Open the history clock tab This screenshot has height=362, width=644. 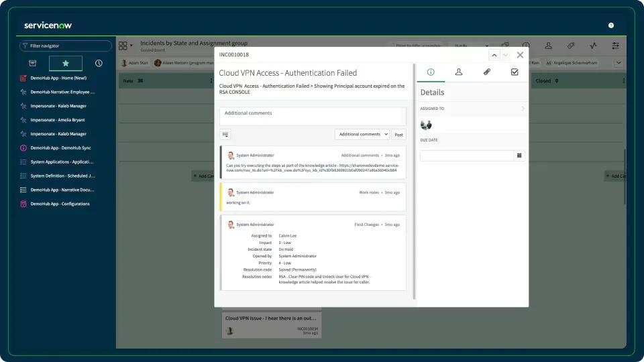(99, 63)
